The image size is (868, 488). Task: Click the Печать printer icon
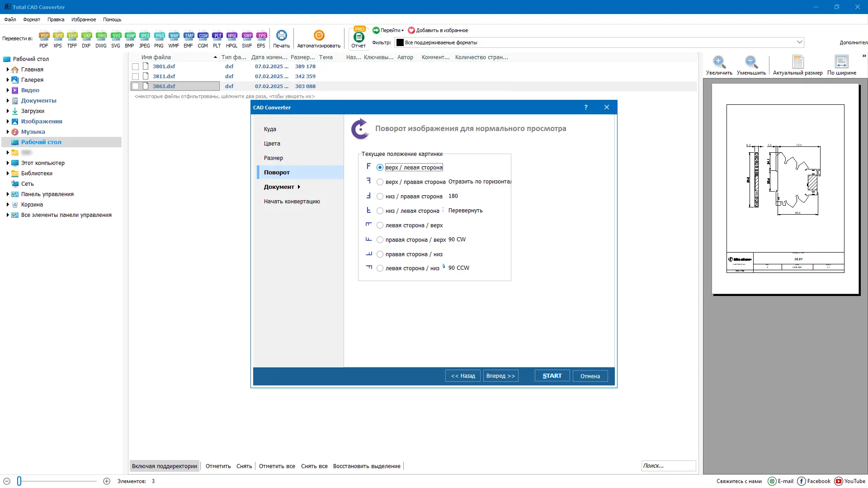tap(281, 36)
